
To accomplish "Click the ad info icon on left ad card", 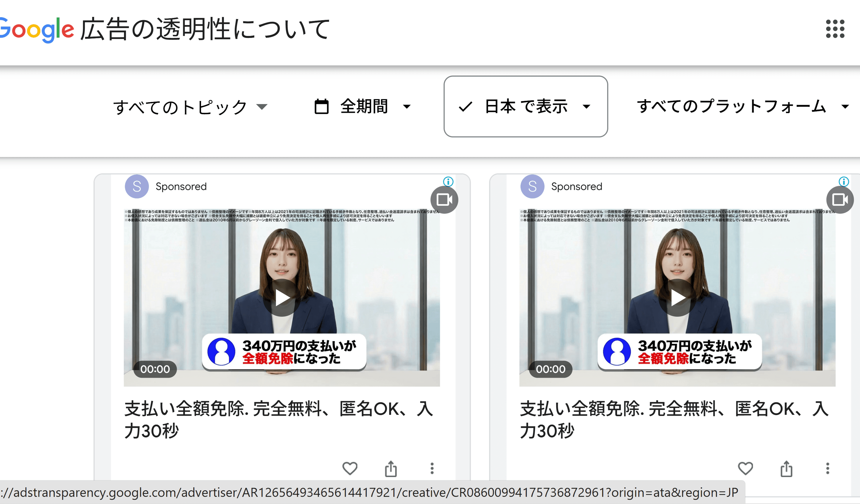I will click(x=448, y=182).
